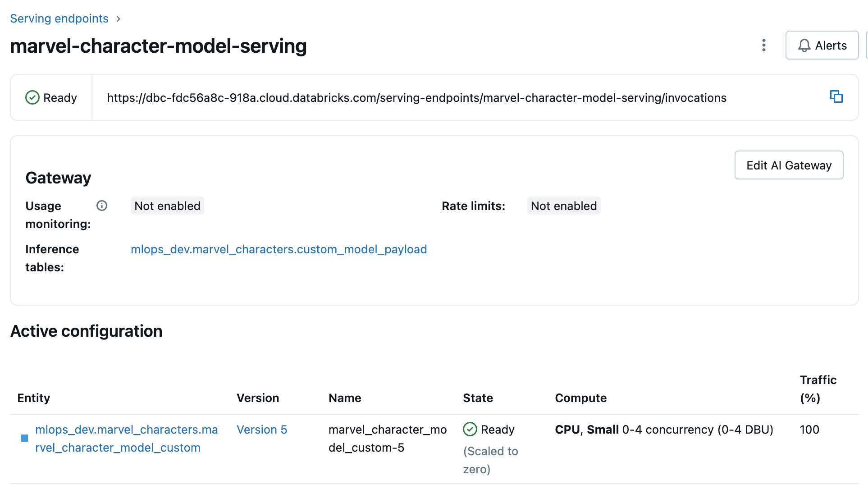Click the Usage monitoring Not enabled badge
This screenshot has width=868, height=485.
click(167, 206)
